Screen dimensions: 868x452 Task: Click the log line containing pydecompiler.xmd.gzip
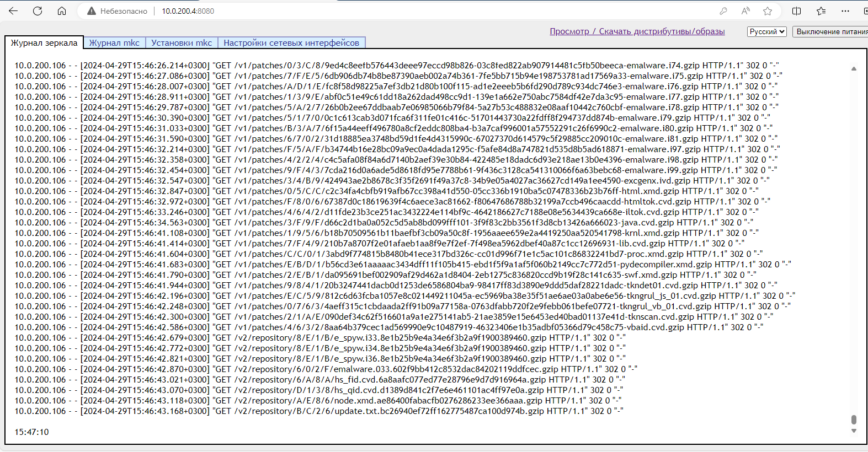coord(403,265)
